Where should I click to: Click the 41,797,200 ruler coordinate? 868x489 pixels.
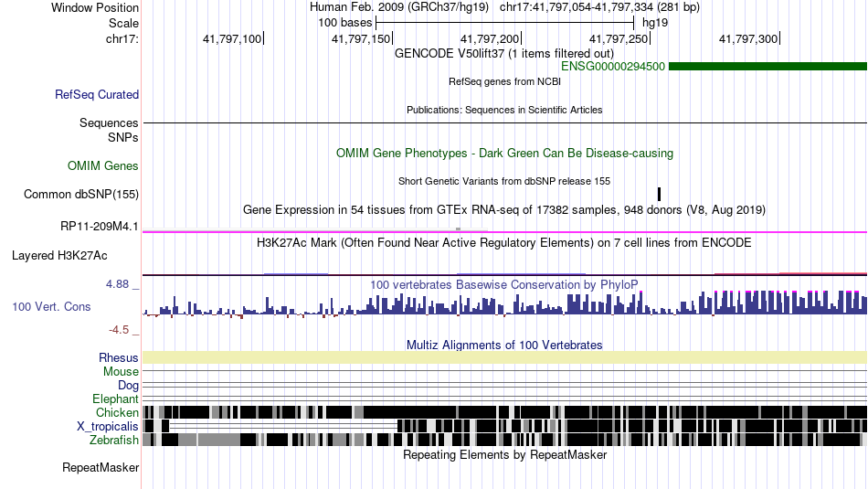coord(490,38)
